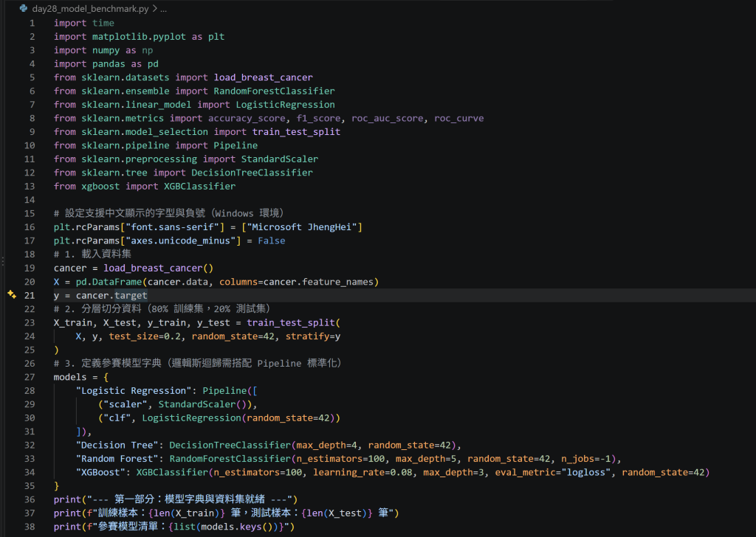Click "StandardScaler" in the line 11 import
This screenshot has height=537, width=756.
pyautogui.click(x=280, y=159)
